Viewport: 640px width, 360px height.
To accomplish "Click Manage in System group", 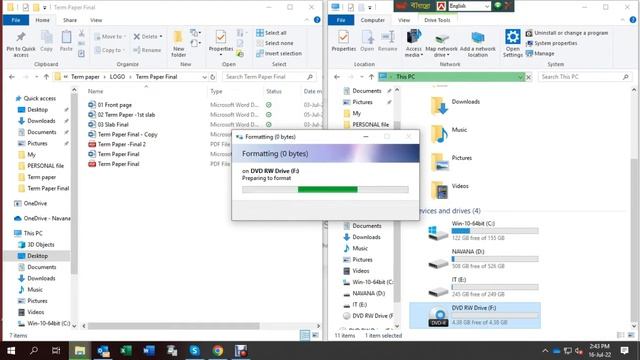I will click(x=540, y=53).
